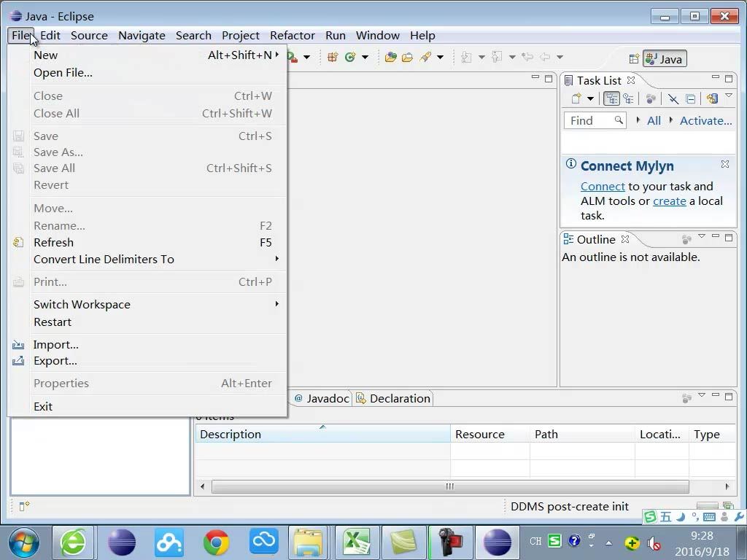The image size is (747, 560).
Task: Click the Open Type toolbar icon
Action: pos(391,57)
